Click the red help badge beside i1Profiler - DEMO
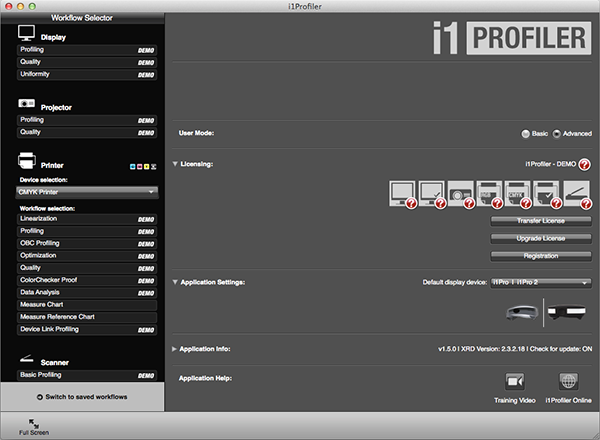This screenshot has height=440, width=600. tap(584, 165)
